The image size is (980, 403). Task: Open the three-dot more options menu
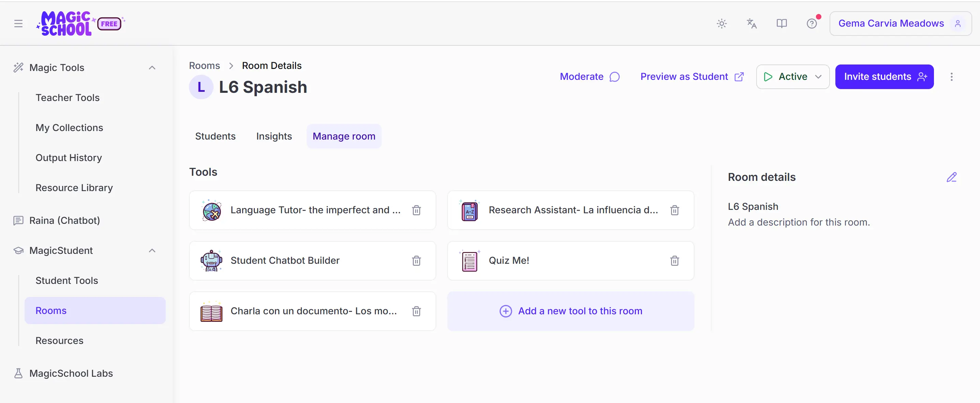pos(951,77)
